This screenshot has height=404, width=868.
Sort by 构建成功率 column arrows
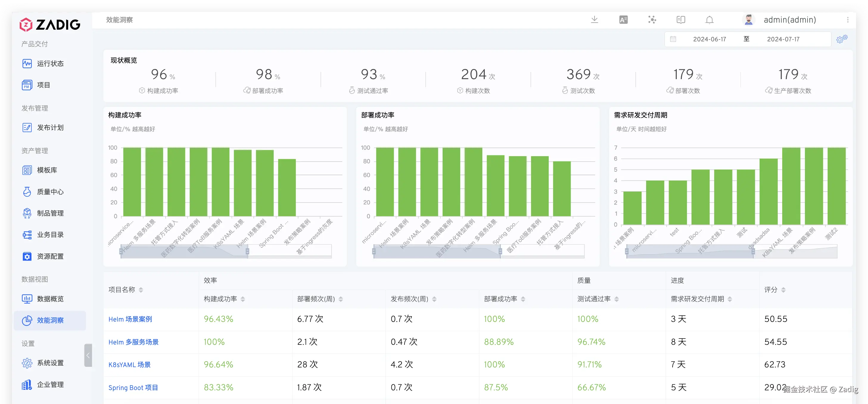(242, 299)
